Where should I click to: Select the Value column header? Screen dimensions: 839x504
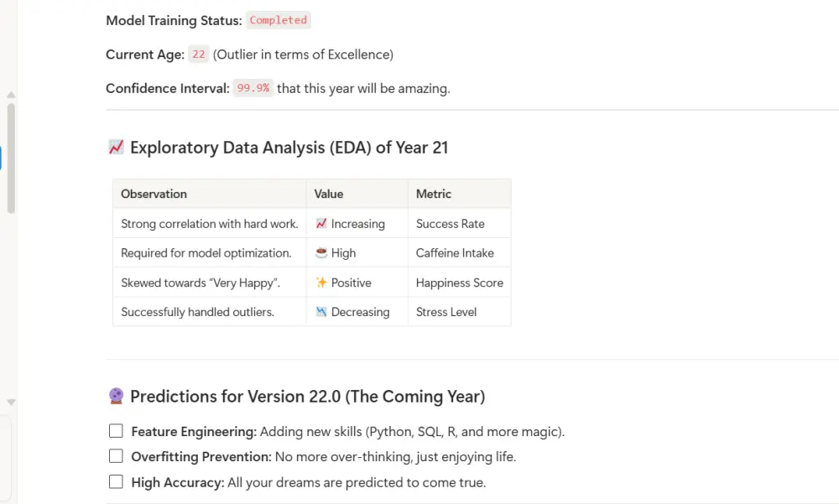(x=329, y=194)
